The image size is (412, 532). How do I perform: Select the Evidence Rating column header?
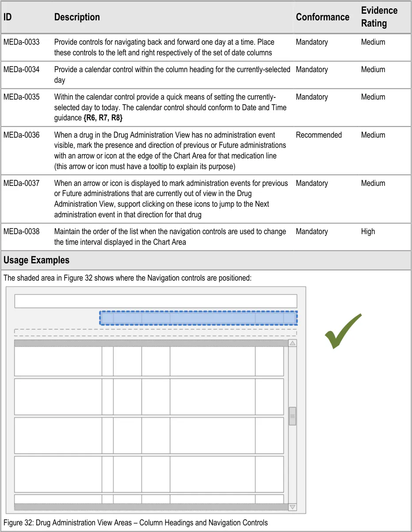(x=379, y=17)
